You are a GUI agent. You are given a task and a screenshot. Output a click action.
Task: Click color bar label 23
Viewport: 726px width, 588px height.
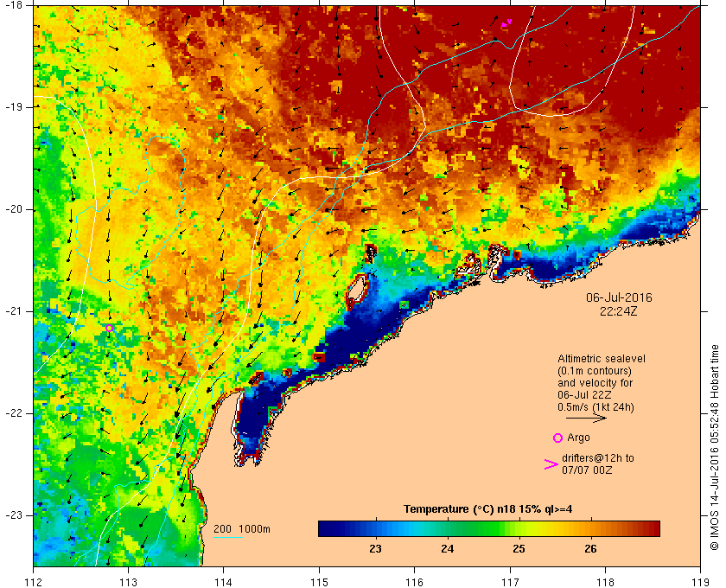click(375, 548)
